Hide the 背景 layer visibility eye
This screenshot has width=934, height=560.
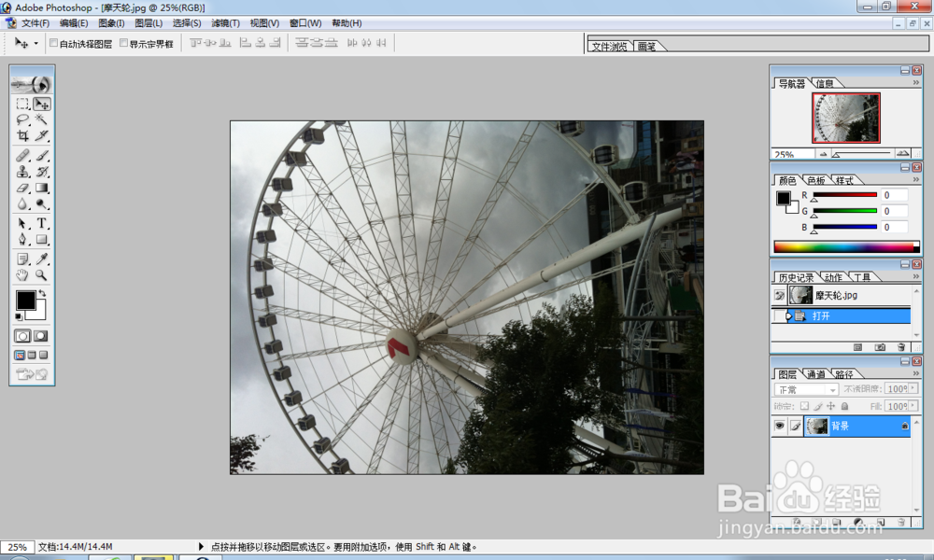pos(781,426)
